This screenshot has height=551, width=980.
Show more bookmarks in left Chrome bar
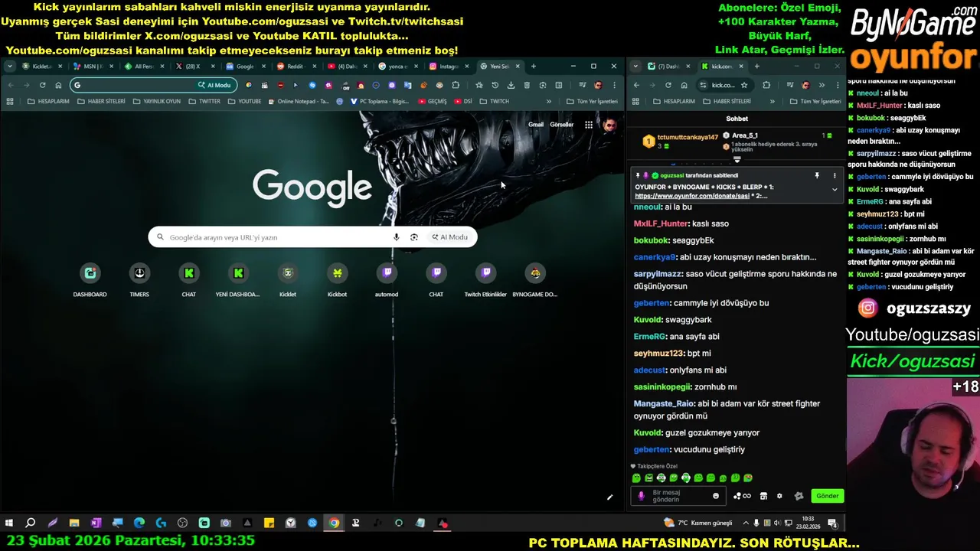click(x=548, y=101)
